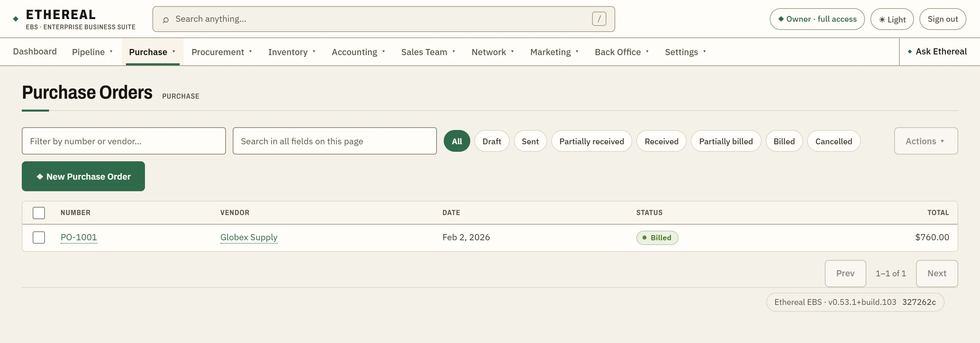The height and width of the screenshot is (343, 980).
Task: Toggle the Light theme button
Action: (892, 19)
